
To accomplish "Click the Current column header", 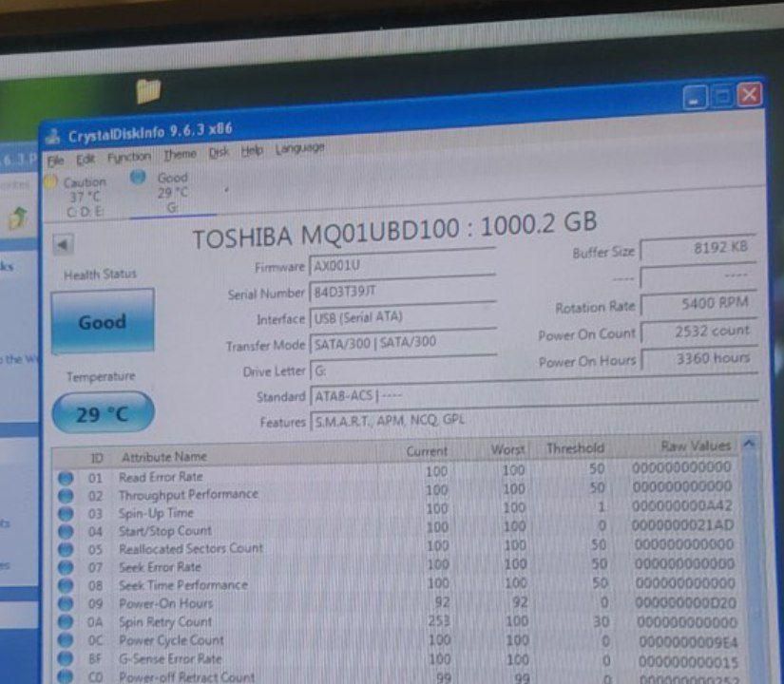I will pos(427,451).
